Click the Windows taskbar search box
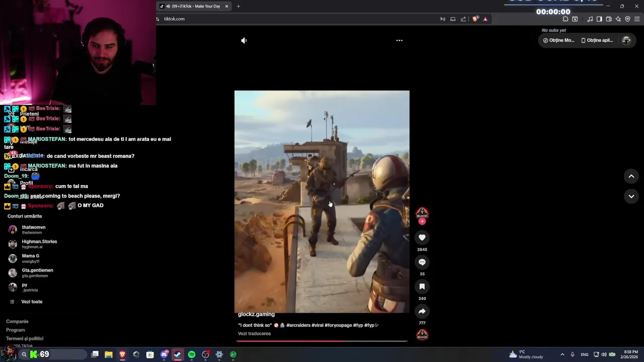The height and width of the screenshot is (362, 644). click(53, 354)
